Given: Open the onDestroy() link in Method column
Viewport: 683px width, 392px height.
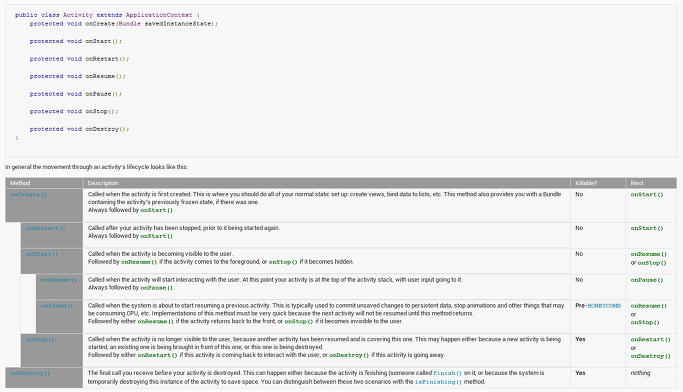Looking at the screenshot, I should (x=30, y=373).
